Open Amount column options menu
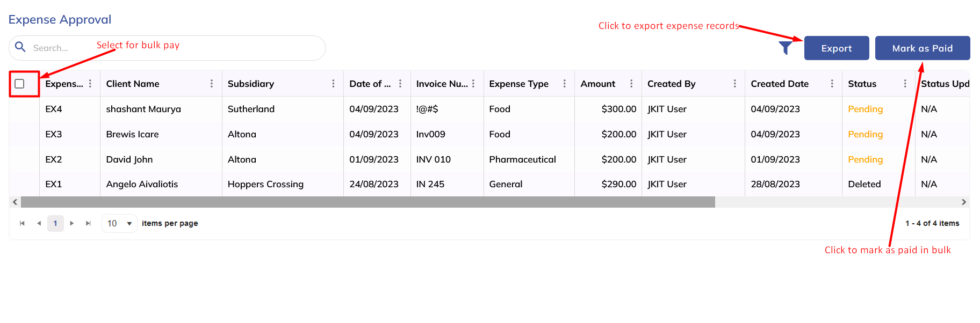The height and width of the screenshot is (323, 980). coord(631,84)
